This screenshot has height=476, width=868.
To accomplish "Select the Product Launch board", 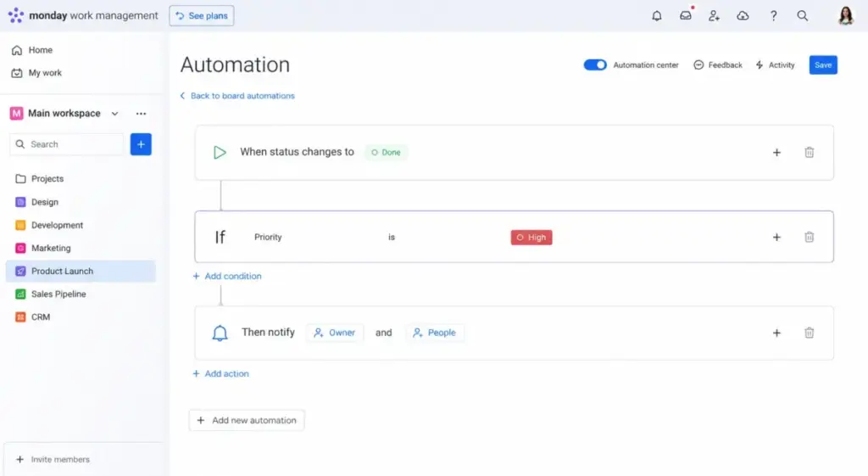I will coord(81,272).
